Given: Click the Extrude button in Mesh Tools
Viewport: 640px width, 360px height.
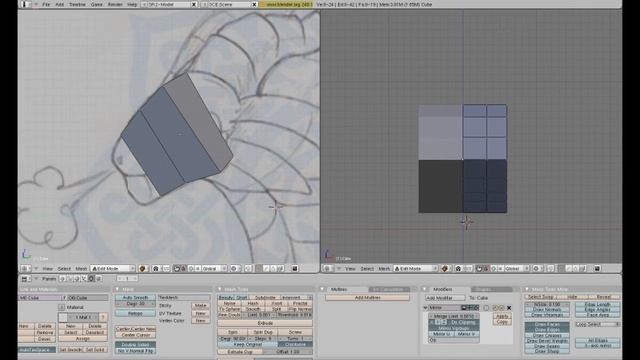Looking at the screenshot, I should (265, 323).
